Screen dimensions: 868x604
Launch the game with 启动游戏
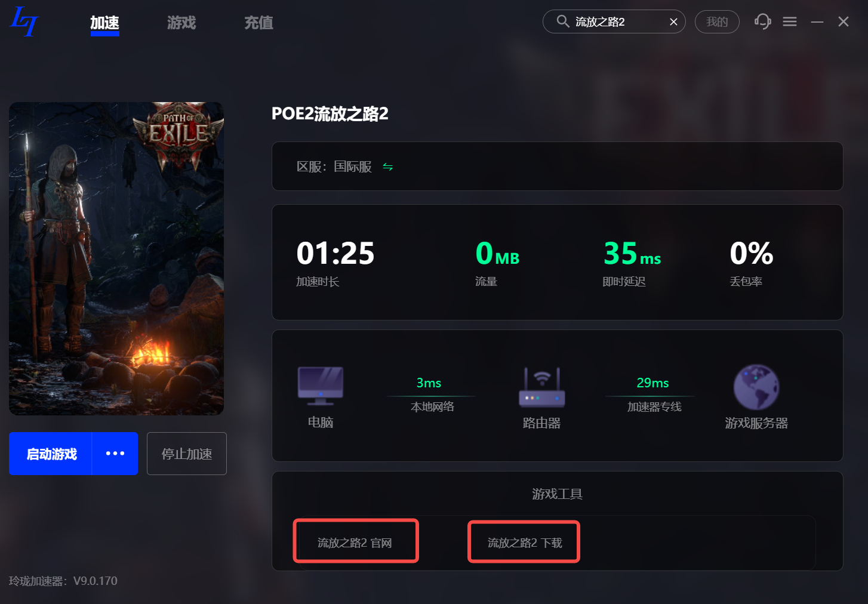coord(51,454)
